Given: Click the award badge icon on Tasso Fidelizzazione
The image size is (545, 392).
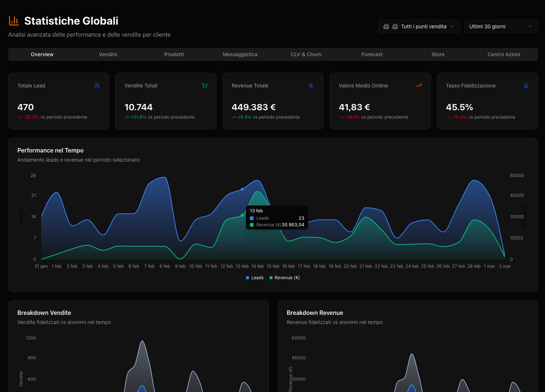Looking at the screenshot, I should pos(526,85).
